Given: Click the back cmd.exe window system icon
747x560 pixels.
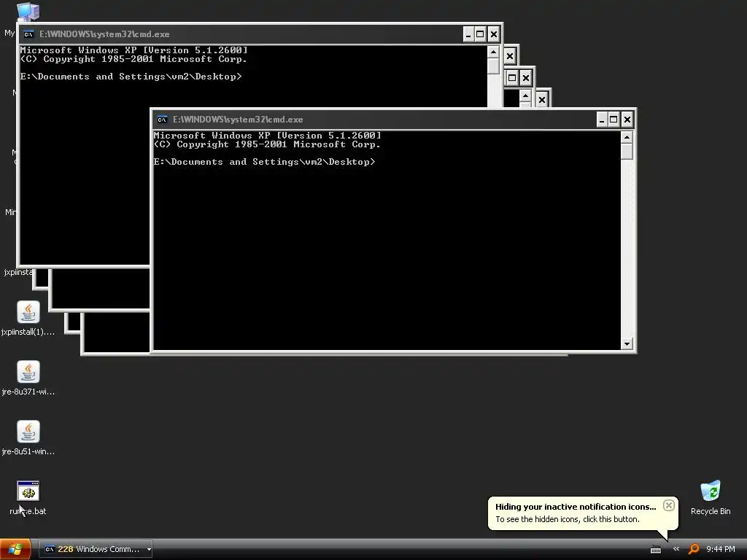Looking at the screenshot, I should (x=28, y=34).
